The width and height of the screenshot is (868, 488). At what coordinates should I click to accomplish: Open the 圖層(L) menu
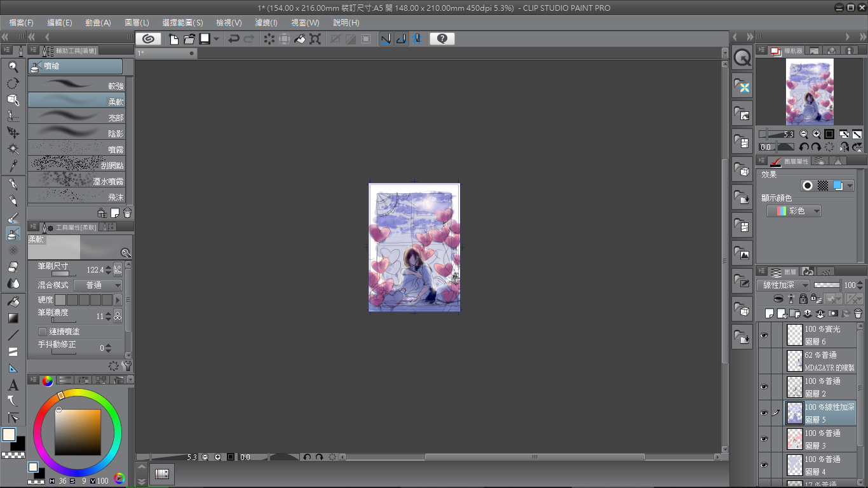(x=137, y=22)
